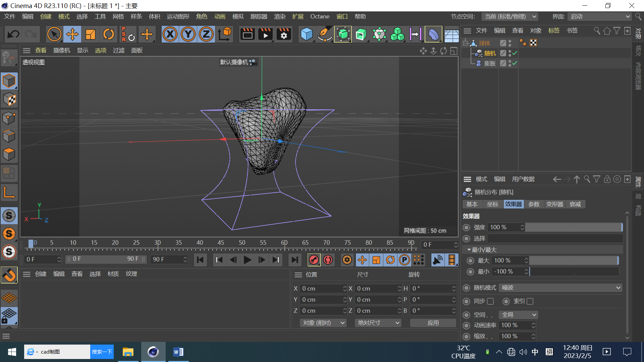Open the 运动图形 menu
The image size is (644, 362).
[178, 16]
